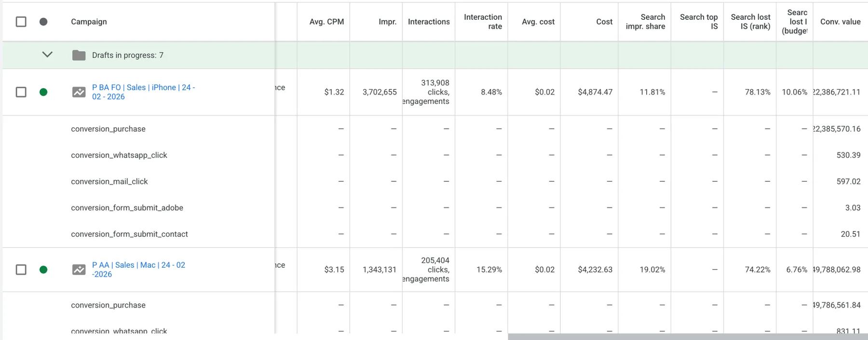This screenshot has width=868, height=340.
Task: Click the horizontal scrollbar at bottom
Action: coord(688,337)
